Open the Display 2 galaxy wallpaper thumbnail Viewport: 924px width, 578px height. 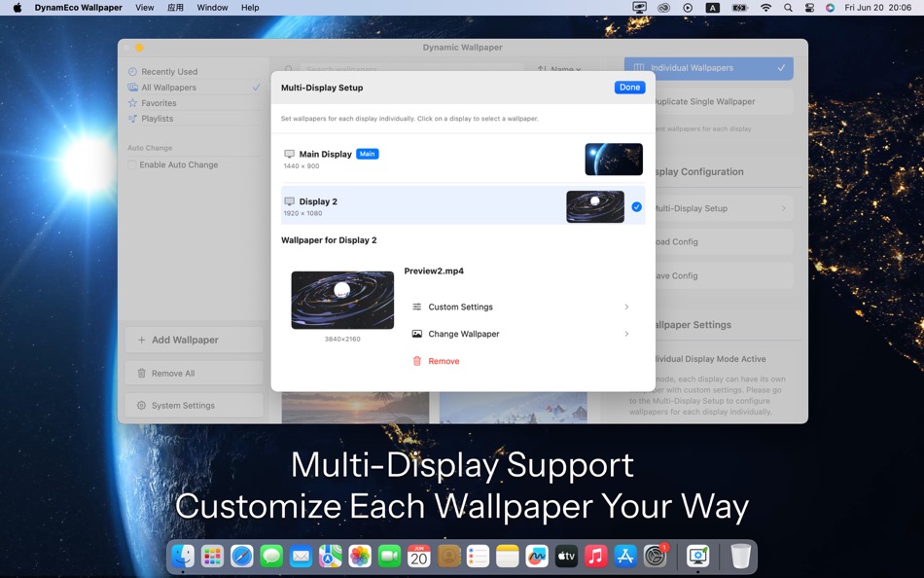coord(595,206)
